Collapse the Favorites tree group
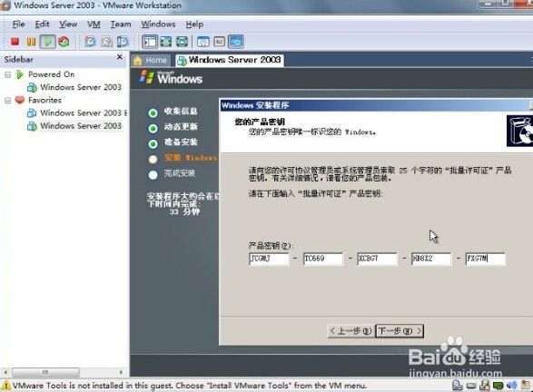 tap(7, 100)
